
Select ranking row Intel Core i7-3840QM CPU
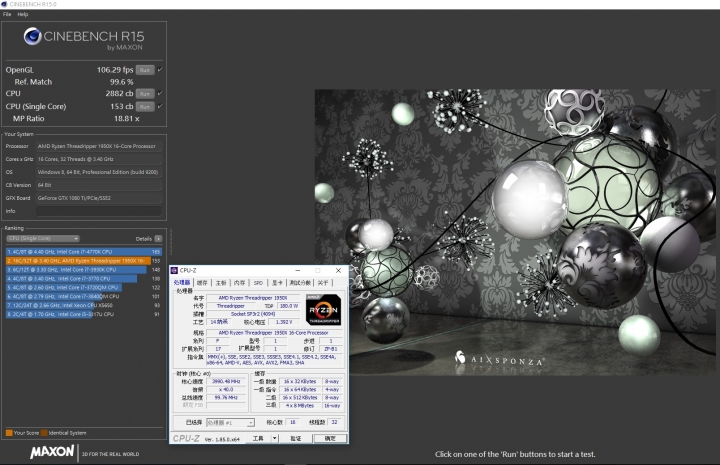(84, 296)
